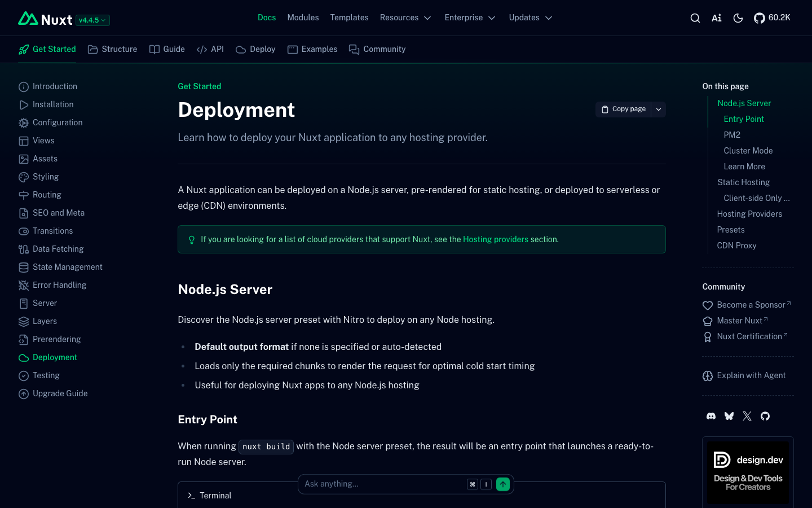
Task: Switch to the Guide tab
Action: (167, 49)
